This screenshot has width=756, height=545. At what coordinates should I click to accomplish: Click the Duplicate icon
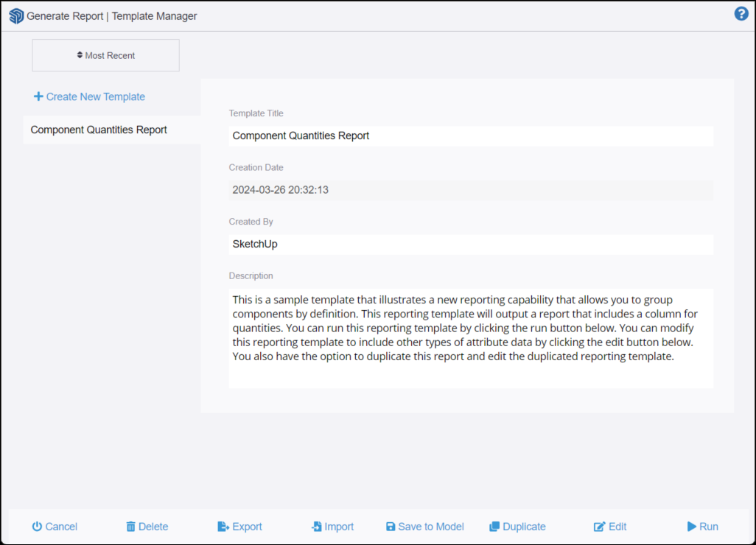click(x=494, y=527)
